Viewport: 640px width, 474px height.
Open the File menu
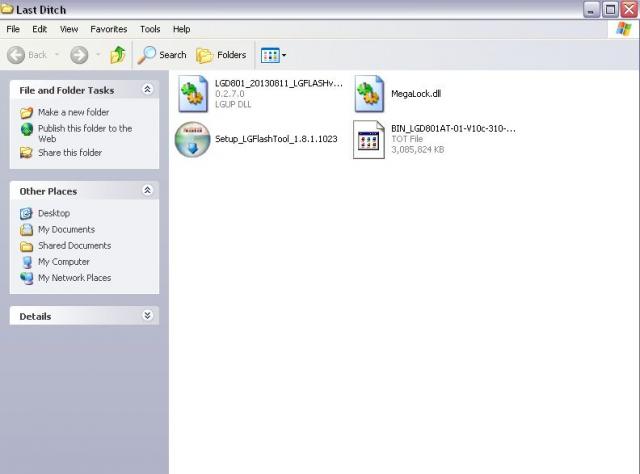(x=13, y=30)
